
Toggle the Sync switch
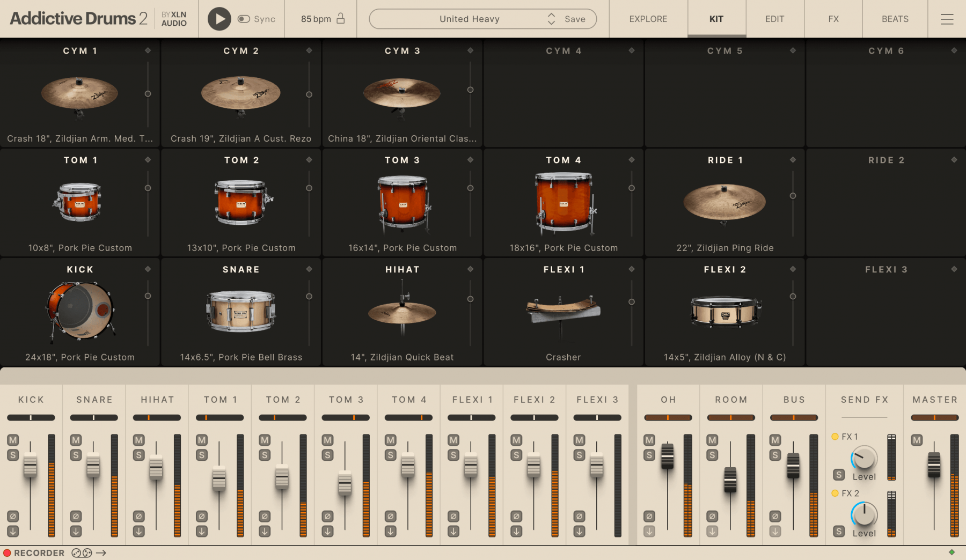(x=244, y=19)
